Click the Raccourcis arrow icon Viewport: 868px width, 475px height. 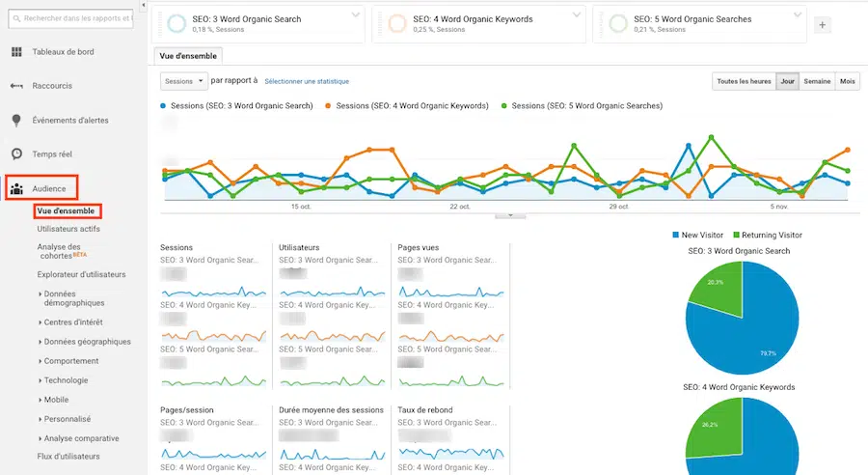(x=16, y=86)
